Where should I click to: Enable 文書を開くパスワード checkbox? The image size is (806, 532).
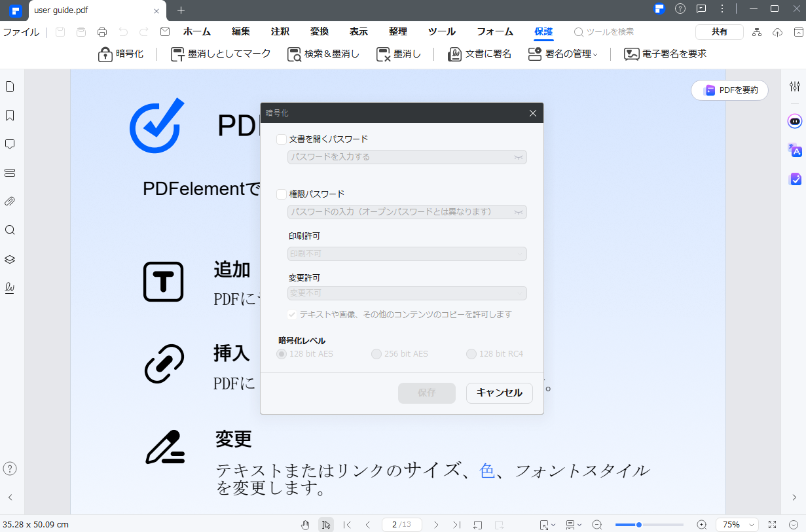(x=282, y=139)
